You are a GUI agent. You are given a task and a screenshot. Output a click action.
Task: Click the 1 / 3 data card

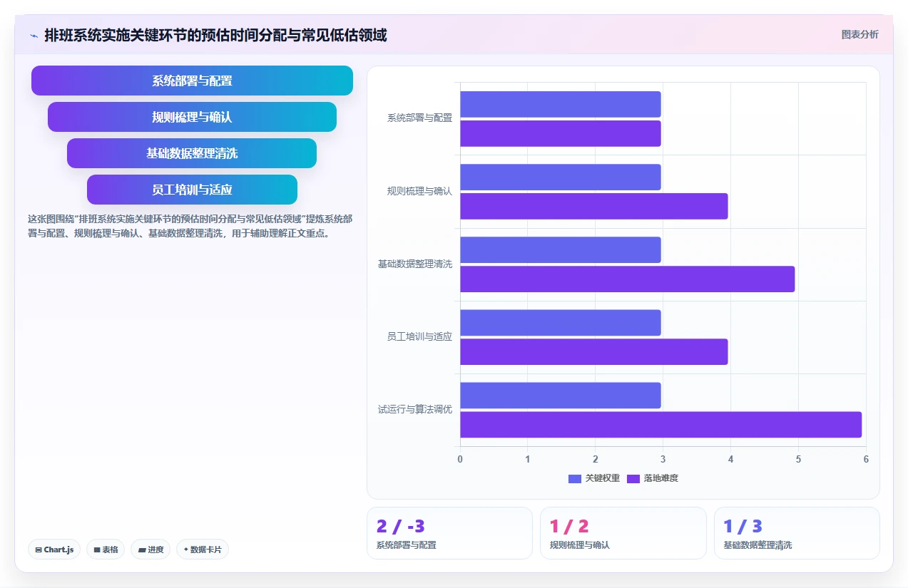pos(797,533)
